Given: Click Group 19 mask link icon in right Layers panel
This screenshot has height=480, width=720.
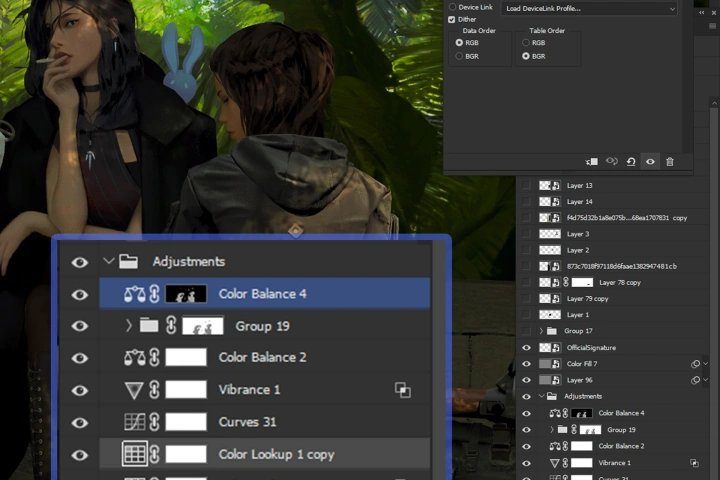Looking at the screenshot, I should (x=574, y=429).
